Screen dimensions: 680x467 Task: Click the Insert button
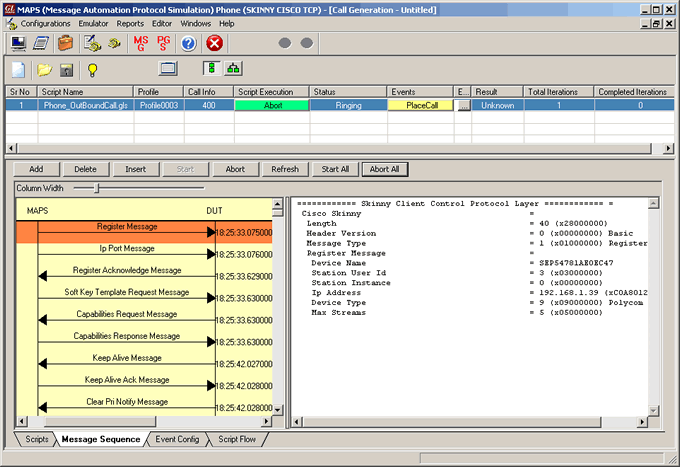[x=136, y=169]
